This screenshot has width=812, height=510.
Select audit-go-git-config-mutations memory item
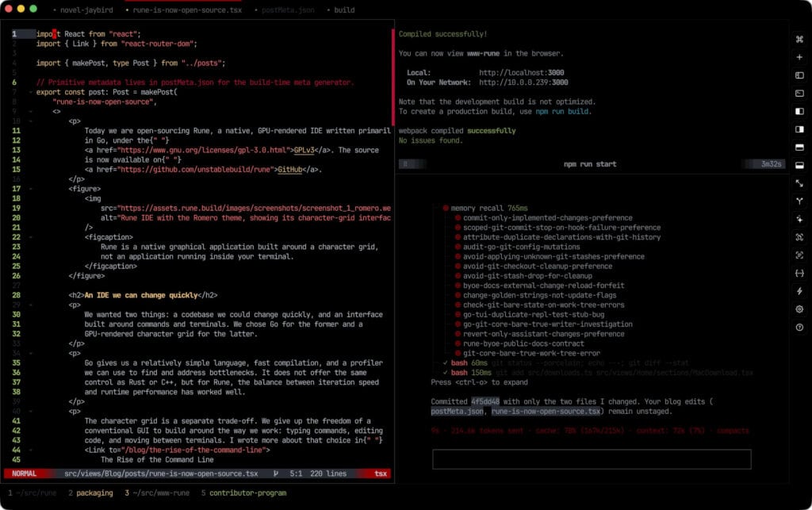click(522, 247)
